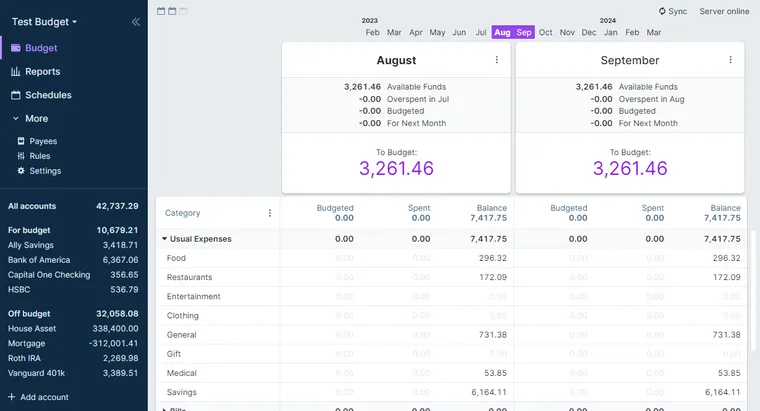Viewport: 760px width, 411px height.
Task: Show two months view calendar icon
Action: coord(172,11)
